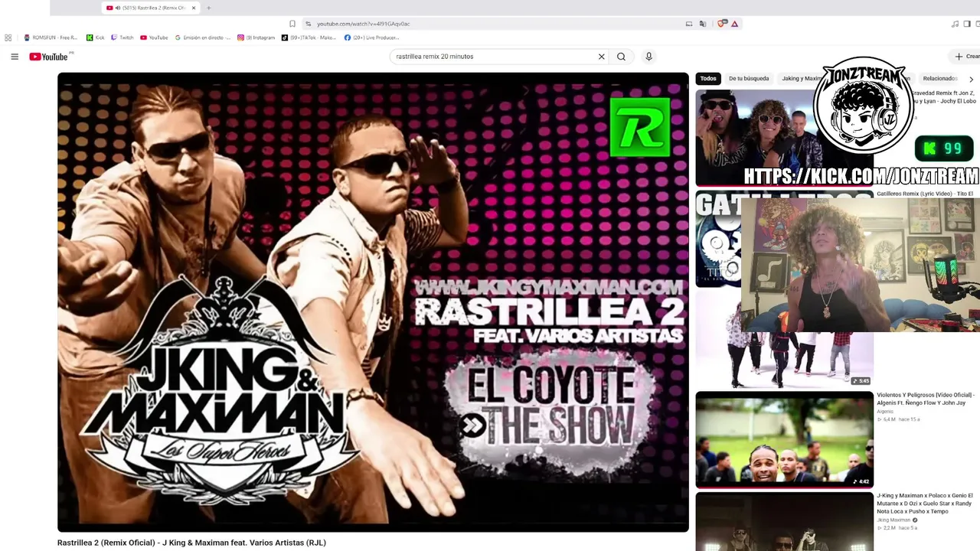Open 'Violentos Y Peligrosos [Video Oficial]' title
This screenshot has height=551, width=980.
(926, 399)
